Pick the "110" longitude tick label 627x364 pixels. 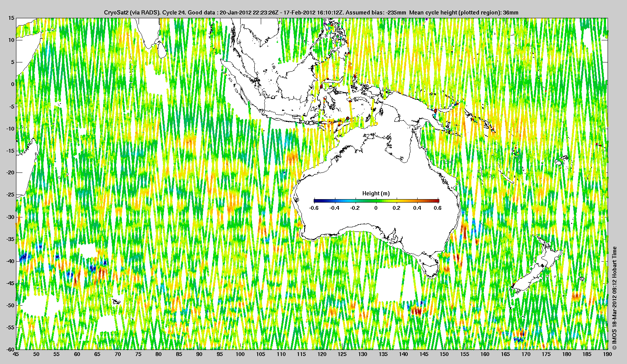pyautogui.click(x=281, y=354)
